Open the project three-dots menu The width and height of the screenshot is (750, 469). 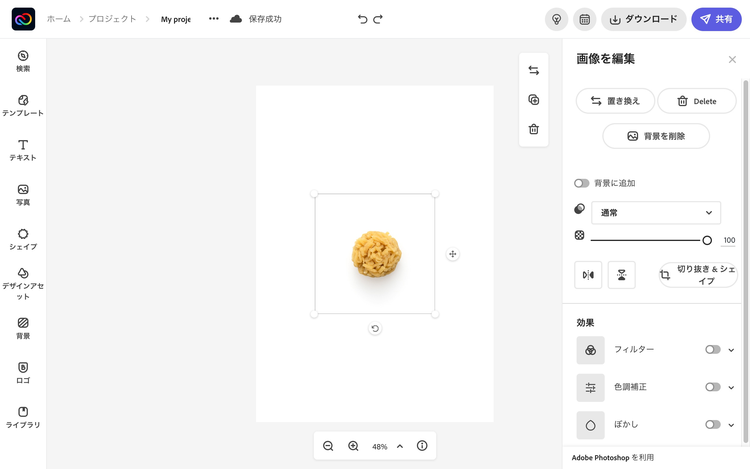click(214, 19)
